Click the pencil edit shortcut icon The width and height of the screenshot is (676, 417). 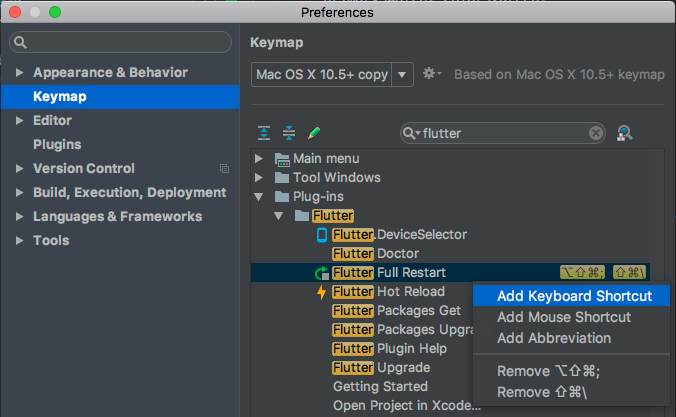(x=314, y=133)
